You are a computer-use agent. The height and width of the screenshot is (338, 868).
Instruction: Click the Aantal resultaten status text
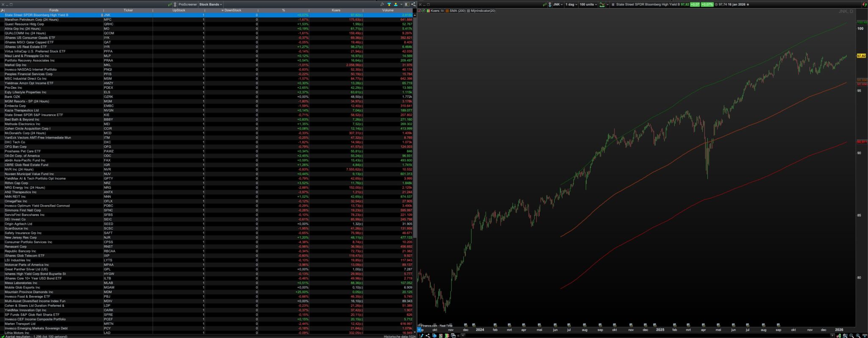(36, 336)
